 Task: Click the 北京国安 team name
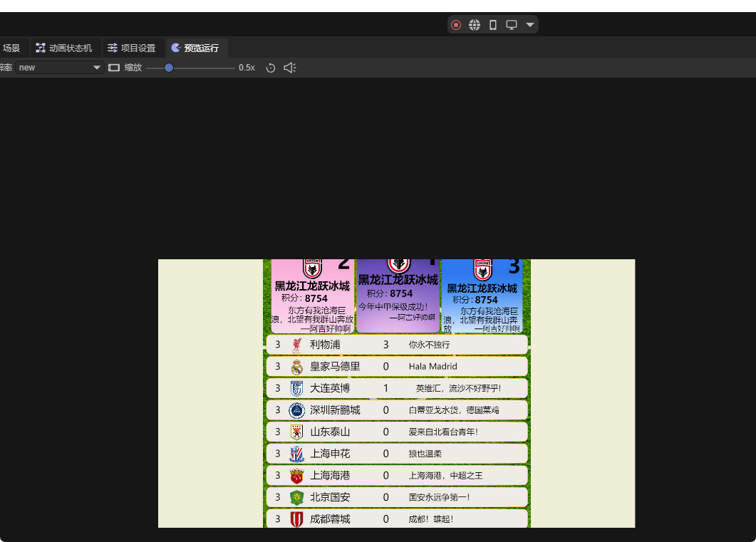point(330,497)
